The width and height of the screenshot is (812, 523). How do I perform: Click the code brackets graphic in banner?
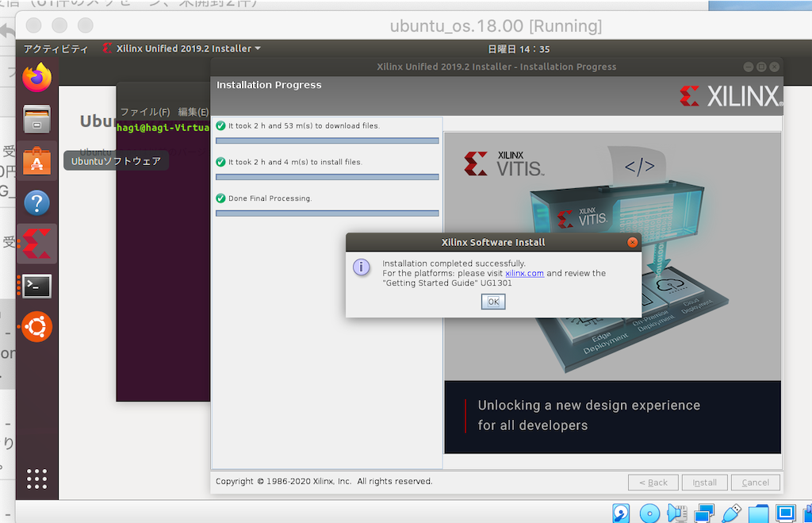click(639, 167)
